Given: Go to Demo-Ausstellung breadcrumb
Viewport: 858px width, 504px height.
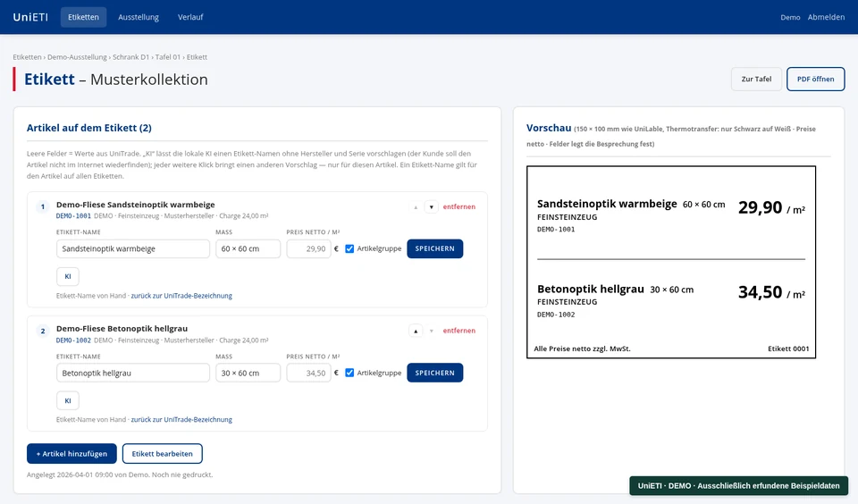Looking at the screenshot, I should click(77, 57).
